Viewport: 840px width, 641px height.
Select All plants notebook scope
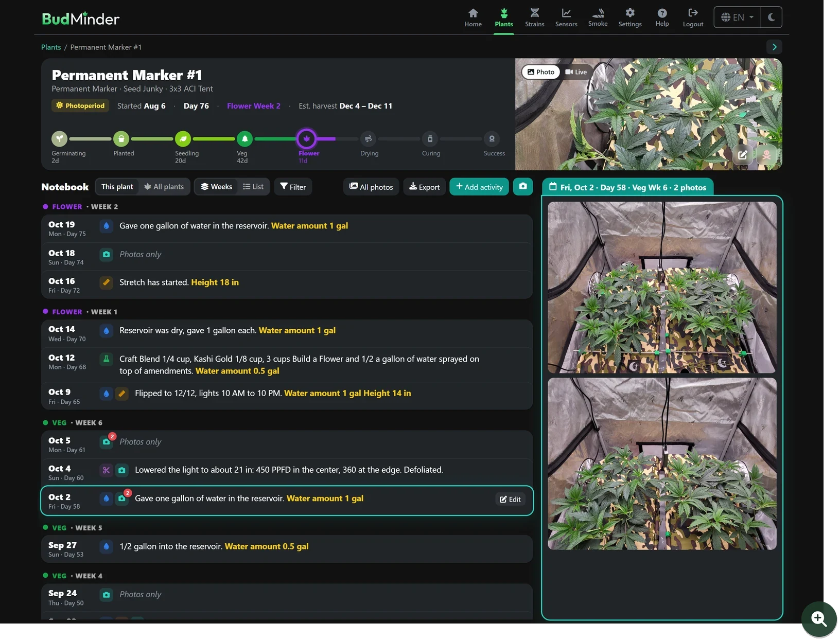click(164, 187)
